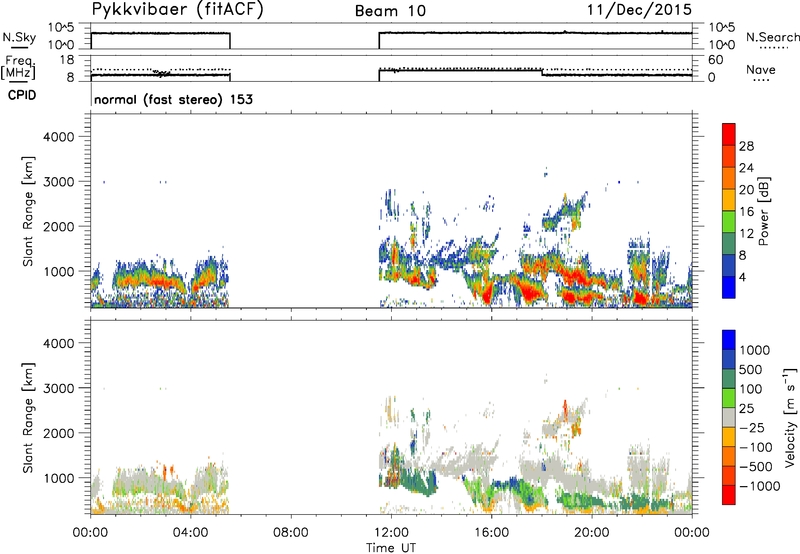This screenshot has width=800, height=554.
Task: Click the date 11/Dec/2015
Action: (640, 9)
